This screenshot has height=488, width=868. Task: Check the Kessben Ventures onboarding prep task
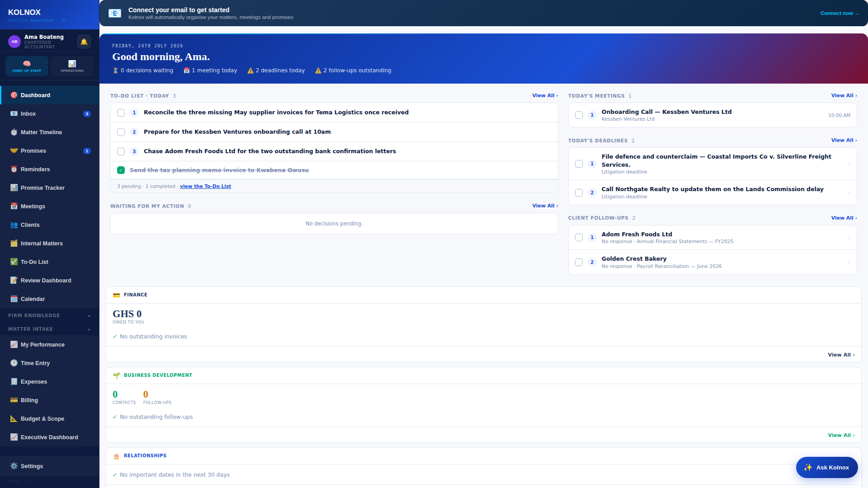(121, 132)
